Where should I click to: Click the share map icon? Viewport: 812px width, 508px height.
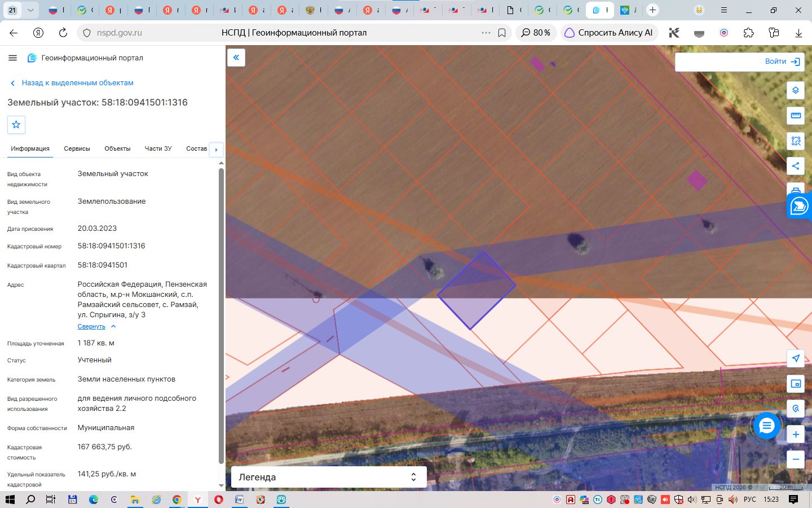796,166
